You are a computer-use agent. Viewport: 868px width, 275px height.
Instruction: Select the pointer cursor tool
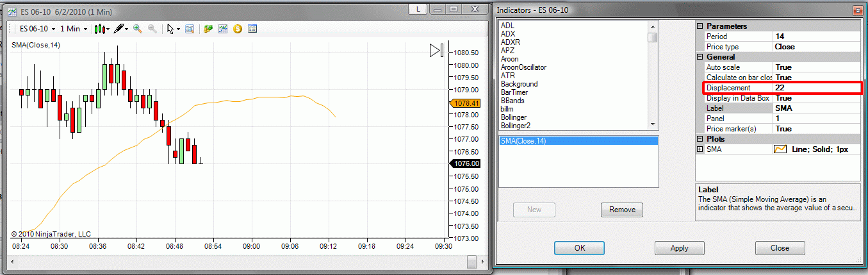click(x=170, y=29)
